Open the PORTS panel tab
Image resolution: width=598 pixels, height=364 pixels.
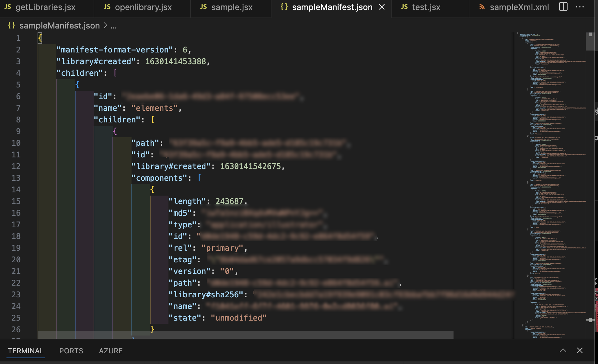click(x=71, y=351)
